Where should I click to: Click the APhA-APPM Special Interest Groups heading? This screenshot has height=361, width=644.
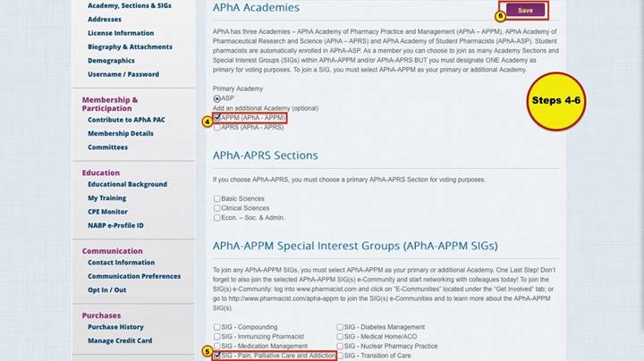pyautogui.click(x=355, y=246)
